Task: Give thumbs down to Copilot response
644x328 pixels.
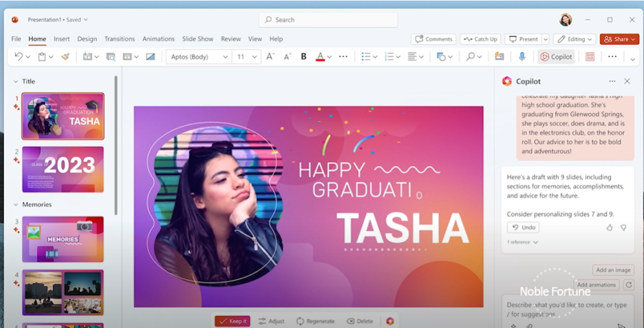Action: (623, 227)
